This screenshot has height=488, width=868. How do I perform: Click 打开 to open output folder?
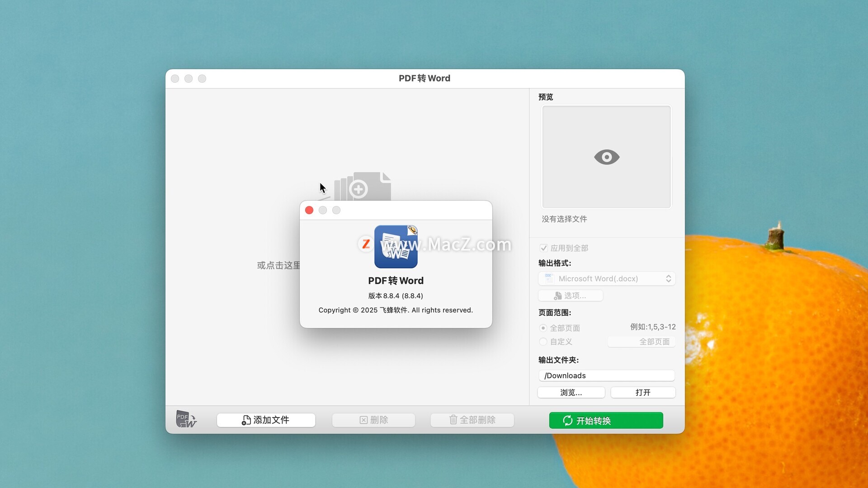pos(643,393)
